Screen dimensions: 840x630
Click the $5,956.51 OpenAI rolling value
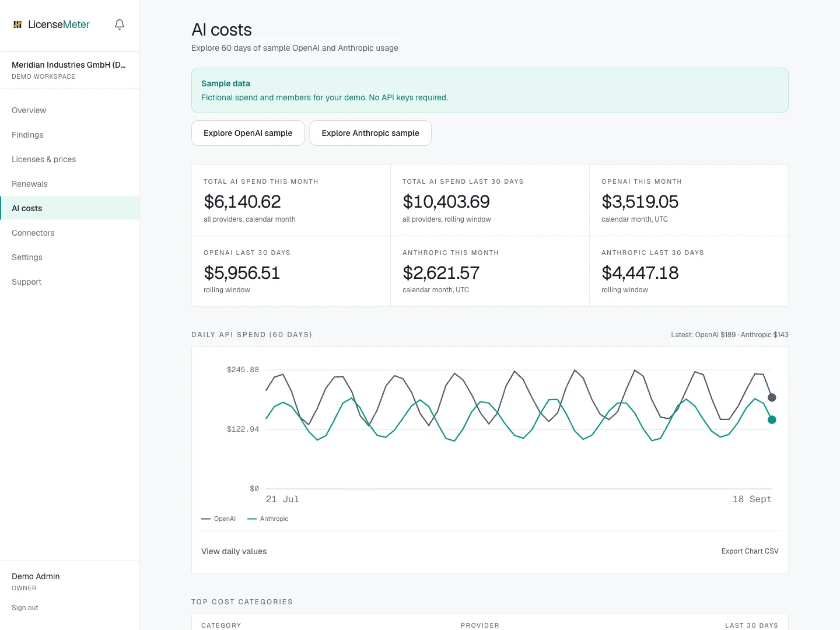tap(242, 273)
